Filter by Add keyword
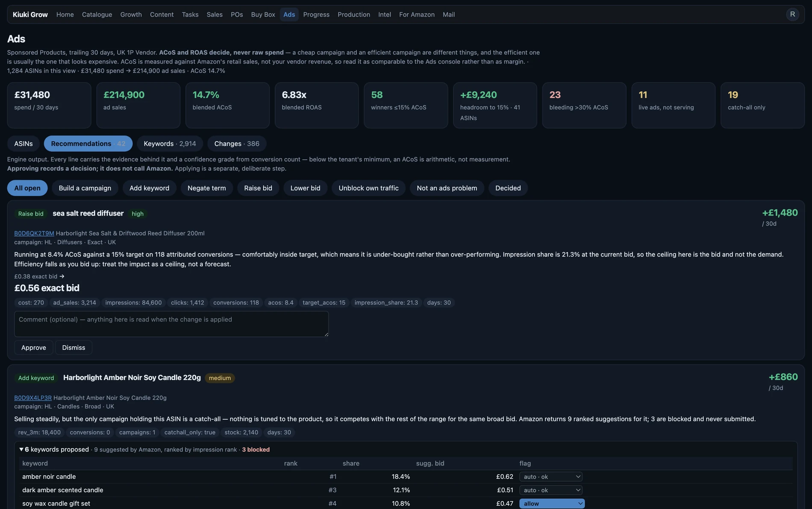This screenshot has height=509, width=812. click(150, 188)
